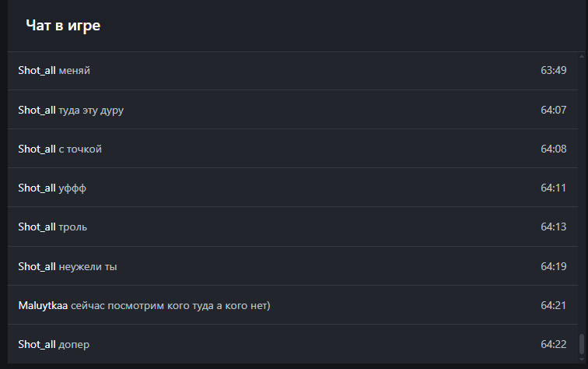The image size is (588, 369).
Task: Select the message text 'туда эту дуру'
Action: pos(91,111)
